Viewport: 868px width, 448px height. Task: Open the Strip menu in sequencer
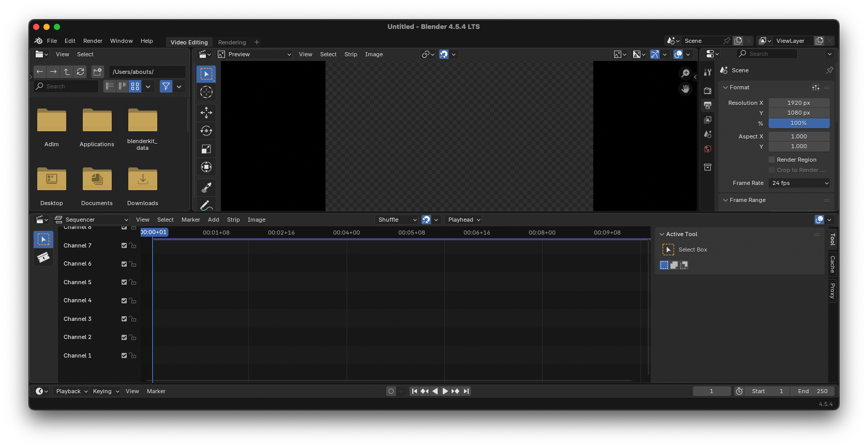233,220
